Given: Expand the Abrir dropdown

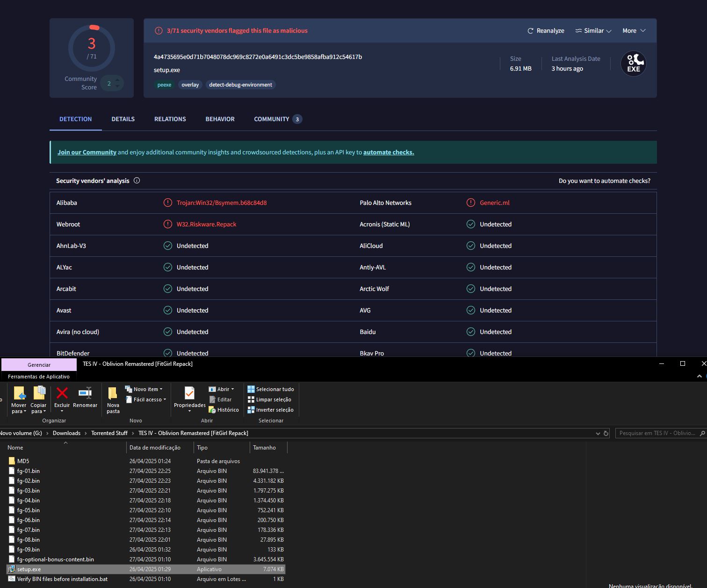Looking at the screenshot, I should point(221,389).
